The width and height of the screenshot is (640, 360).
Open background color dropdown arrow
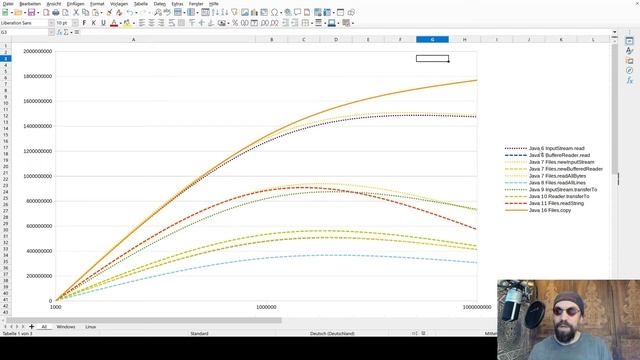[134, 23]
